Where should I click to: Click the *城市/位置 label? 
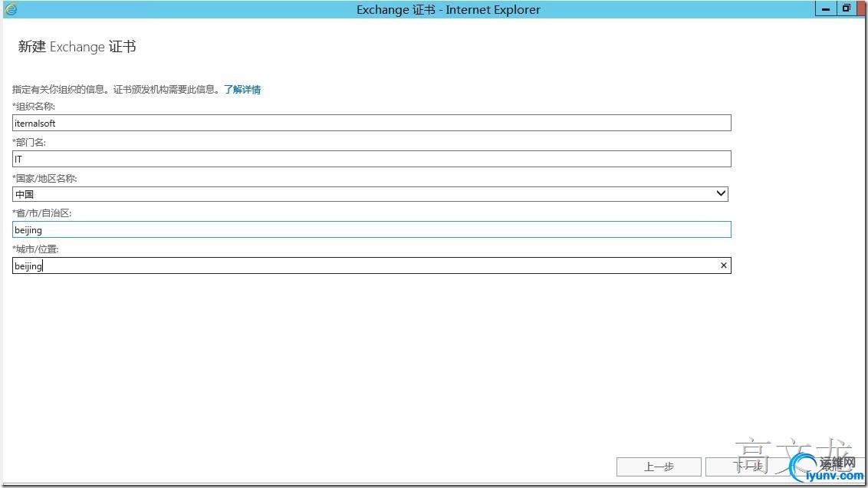tap(35, 249)
